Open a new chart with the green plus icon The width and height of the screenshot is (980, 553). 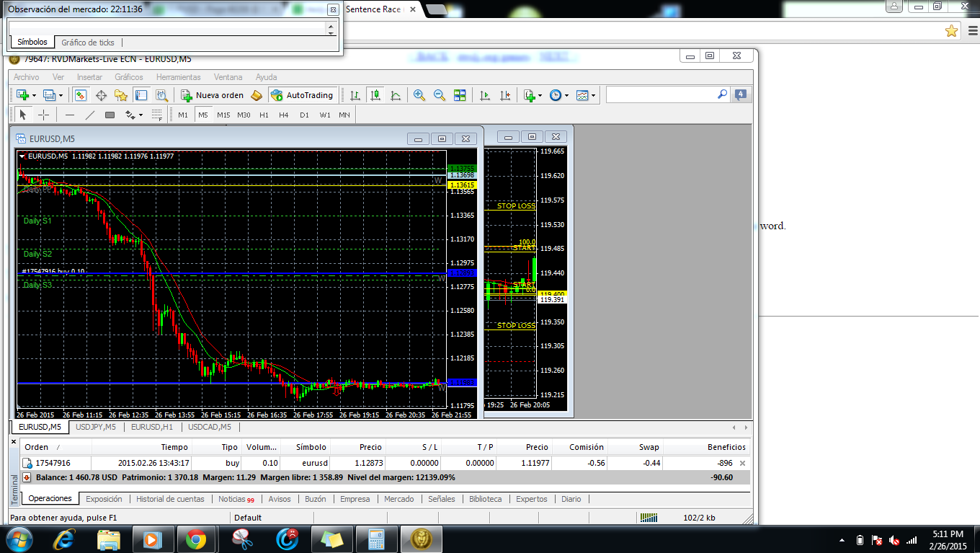22,95
